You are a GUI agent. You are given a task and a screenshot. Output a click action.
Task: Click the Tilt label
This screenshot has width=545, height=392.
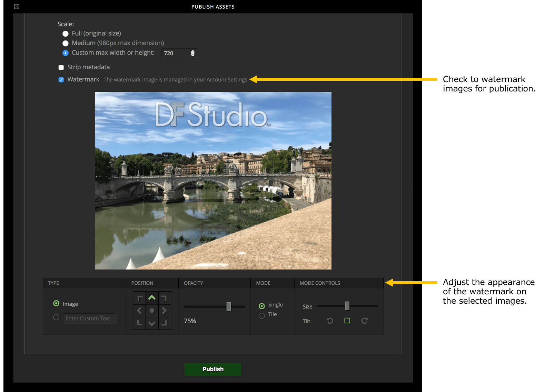click(x=306, y=321)
